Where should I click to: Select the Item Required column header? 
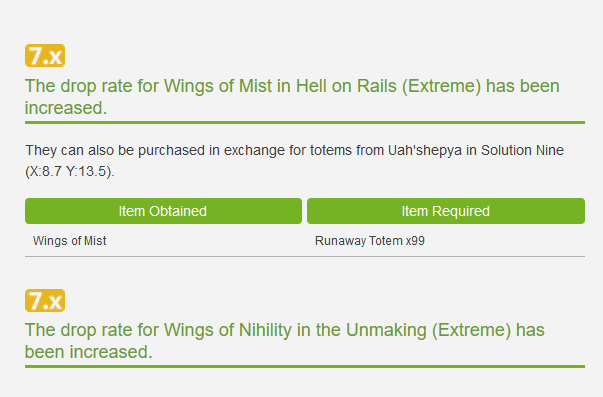[446, 211]
